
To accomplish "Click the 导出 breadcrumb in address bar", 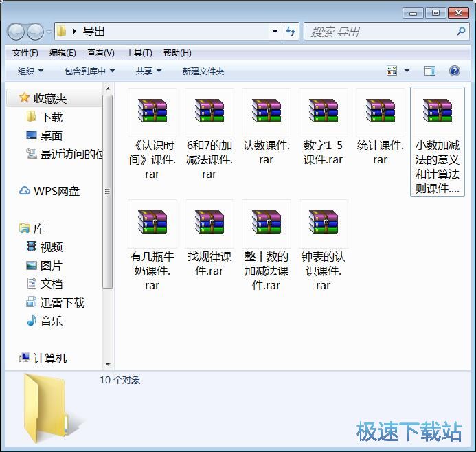I will coord(94,32).
